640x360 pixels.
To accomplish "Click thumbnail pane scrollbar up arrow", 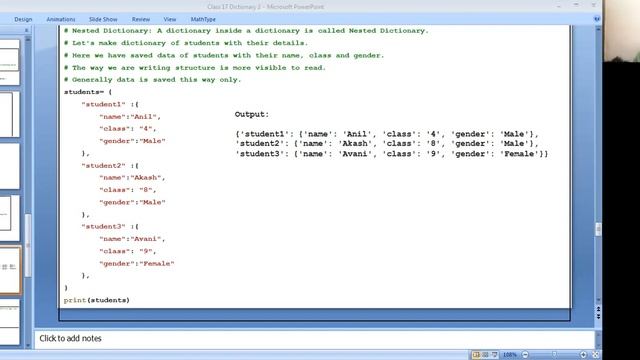I will tap(28, 40).
